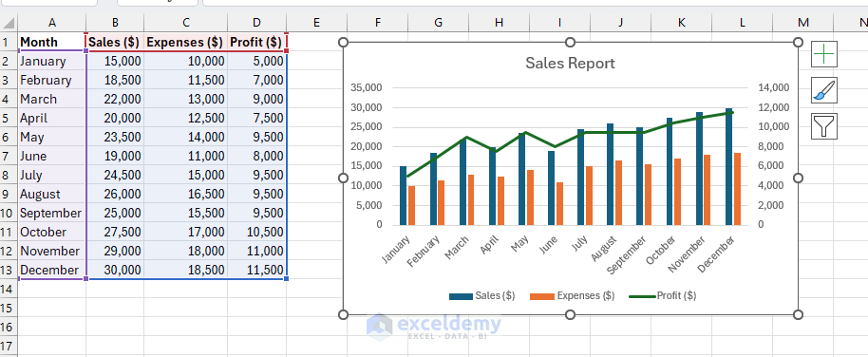868x357 pixels.
Task: Click the 11,000 profit cell for November
Action: point(256,251)
